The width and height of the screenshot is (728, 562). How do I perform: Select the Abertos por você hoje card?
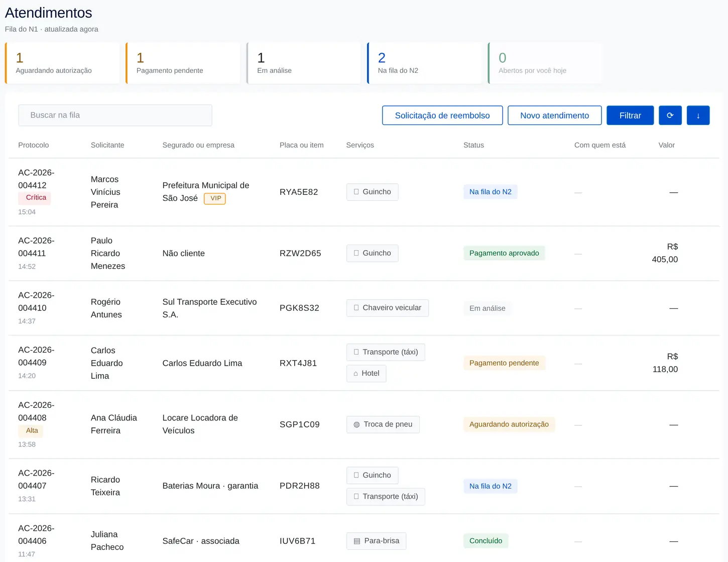coord(545,63)
